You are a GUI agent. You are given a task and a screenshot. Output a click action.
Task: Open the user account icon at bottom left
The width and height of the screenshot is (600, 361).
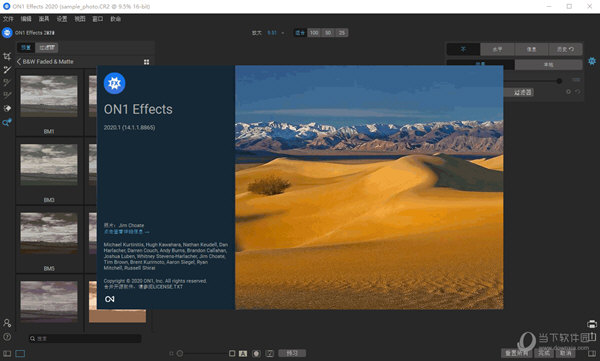click(7, 323)
